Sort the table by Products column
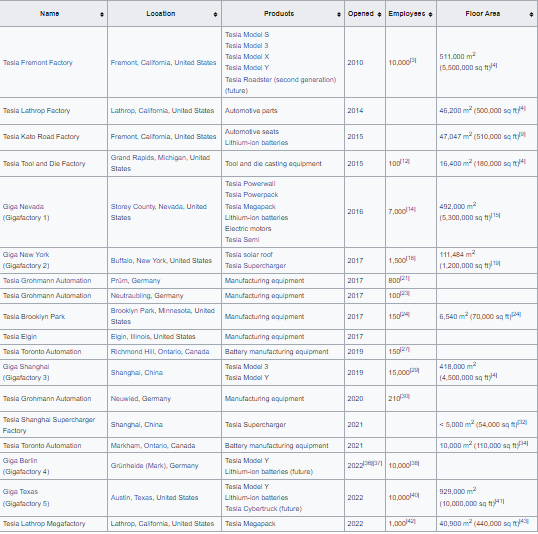The height and width of the screenshot is (534, 538). [339, 14]
